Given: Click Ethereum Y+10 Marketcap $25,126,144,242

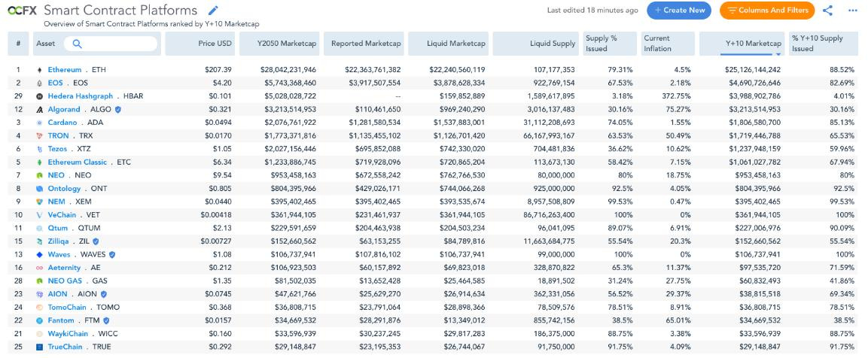Looking at the screenshot, I should pyautogui.click(x=753, y=70).
